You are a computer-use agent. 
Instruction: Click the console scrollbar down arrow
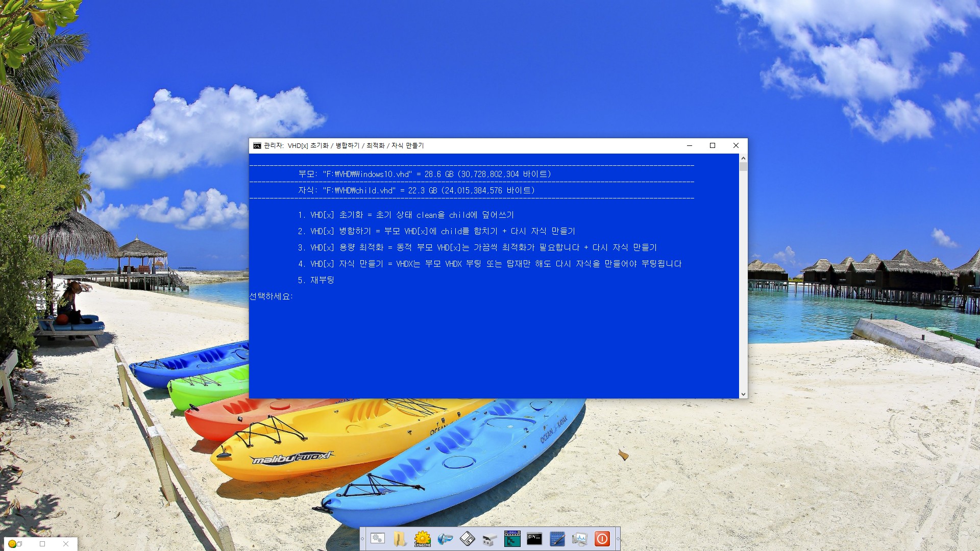pos(743,394)
